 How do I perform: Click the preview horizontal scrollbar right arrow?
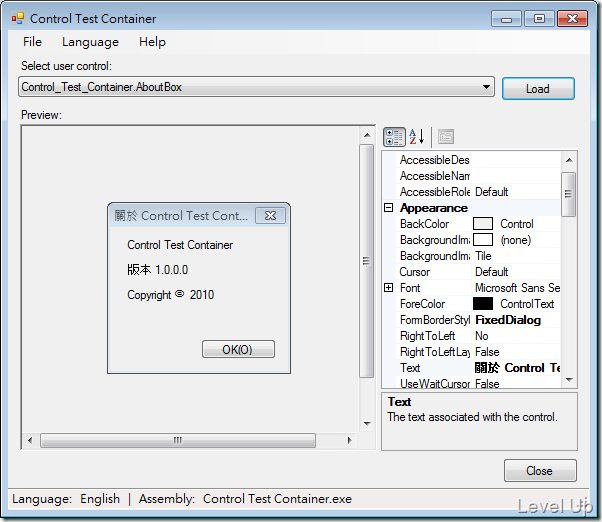click(x=349, y=440)
